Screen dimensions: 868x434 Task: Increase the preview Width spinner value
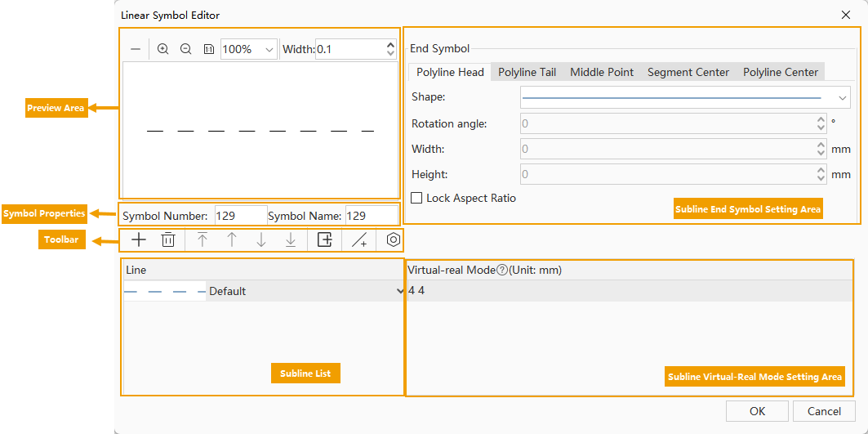click(390, 44)
